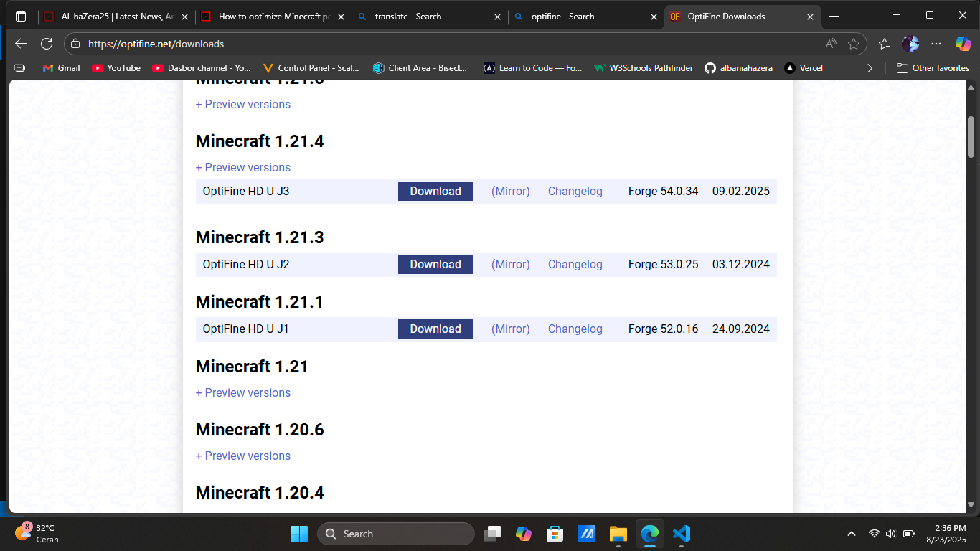Viewport: 980px width, 551px height.
Task: Download OptiFine HD U J3
Action: click(x=435, y=192)
